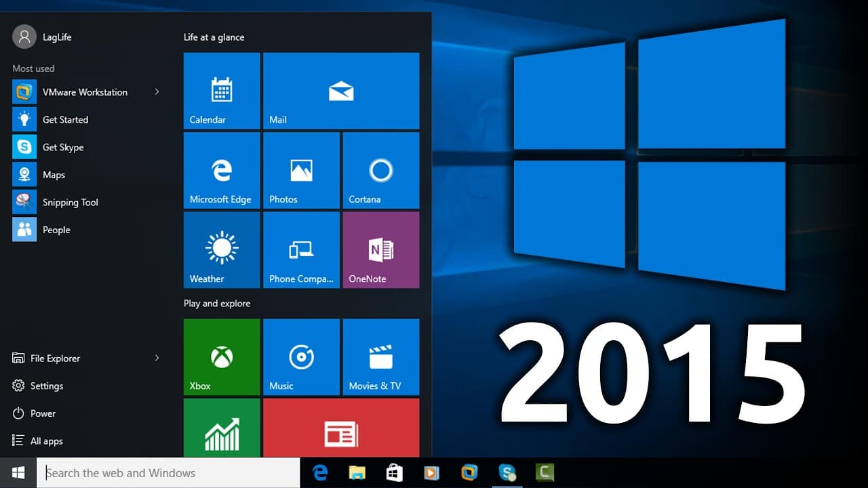Screen dimensions: 868x488
Task: Click the Maps icon in Most used
Action: [24, 175]
